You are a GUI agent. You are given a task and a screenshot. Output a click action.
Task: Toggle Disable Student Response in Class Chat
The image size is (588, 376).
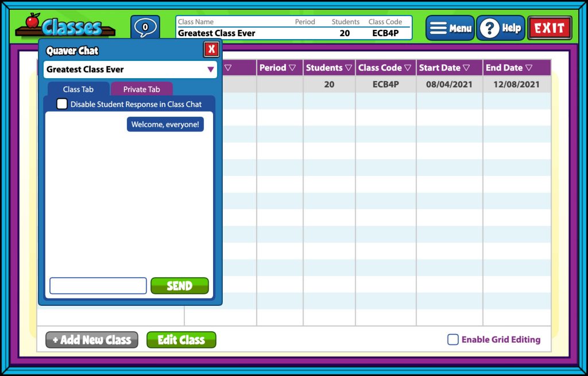coord(62,104)
